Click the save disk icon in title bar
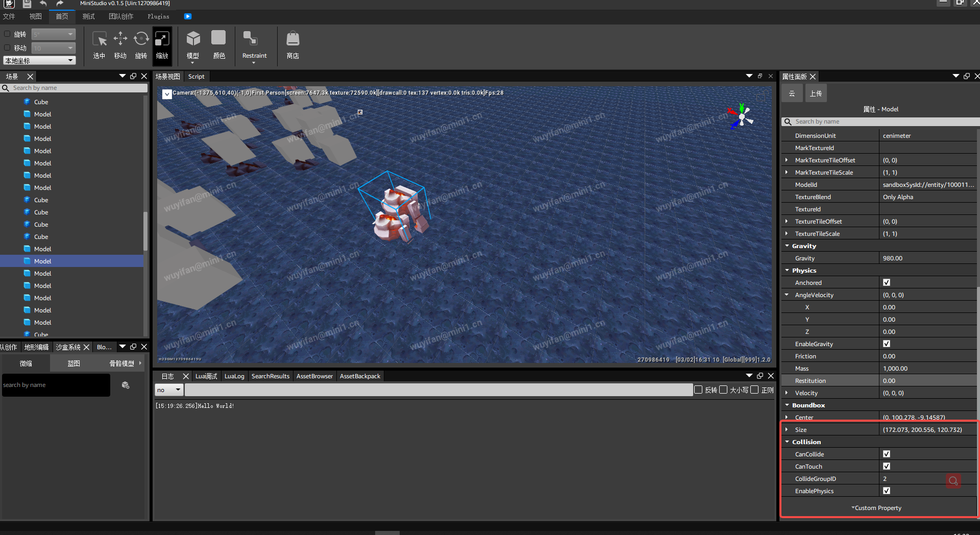The width and height of the screenshot is (980, 535). 27,4
